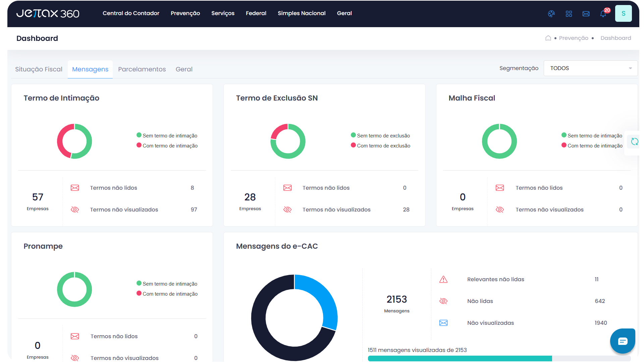The height and width of the screenshot is (362, 644).
Task: Select the Mensagens tab
Action: pyautogui.click(x=90, y=69)
